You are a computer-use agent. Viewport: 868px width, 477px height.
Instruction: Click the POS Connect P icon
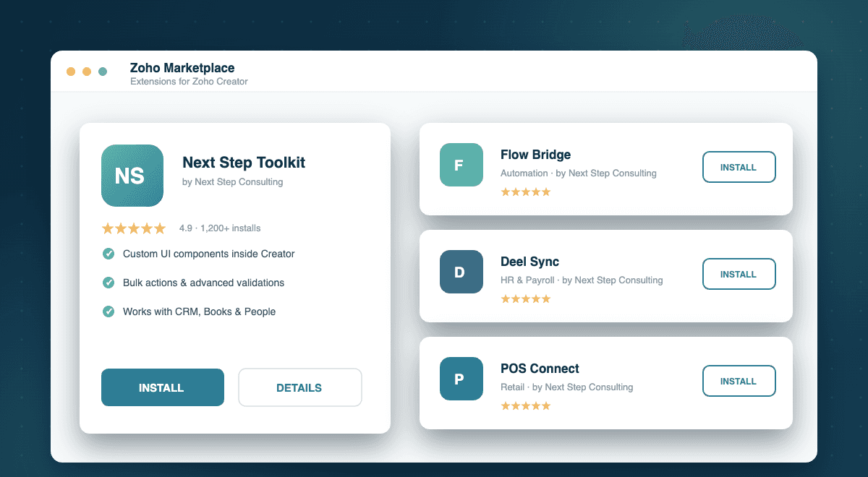(461, 379)
